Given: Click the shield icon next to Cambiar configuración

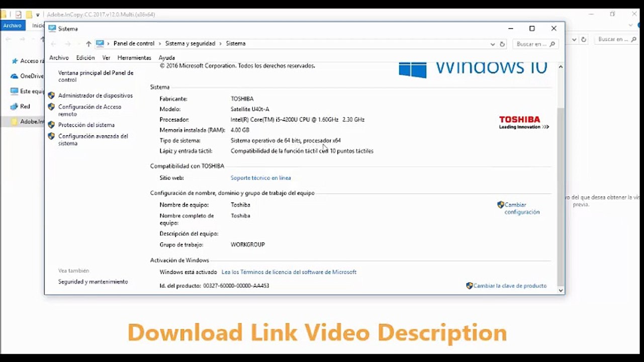Looking at the screenshot, I should tap(500, 205).
